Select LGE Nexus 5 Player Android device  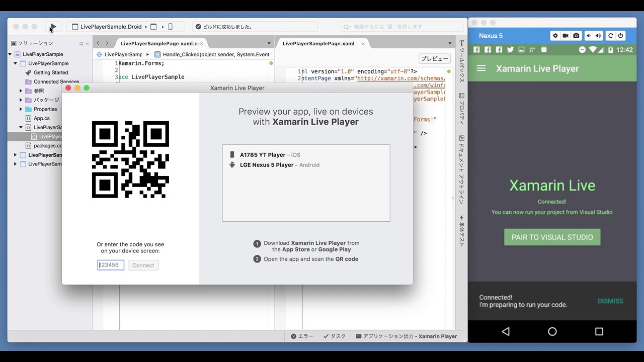coord(306,165)
